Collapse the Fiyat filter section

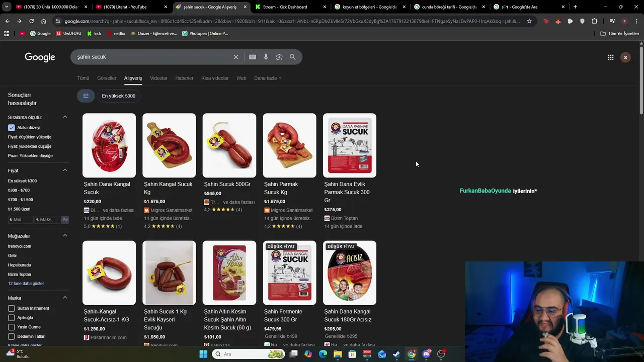pyautogui.click(x=65, y=170)
